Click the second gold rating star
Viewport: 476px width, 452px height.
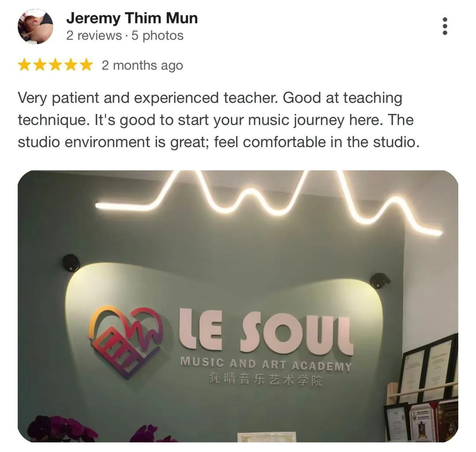pos(40,65)
